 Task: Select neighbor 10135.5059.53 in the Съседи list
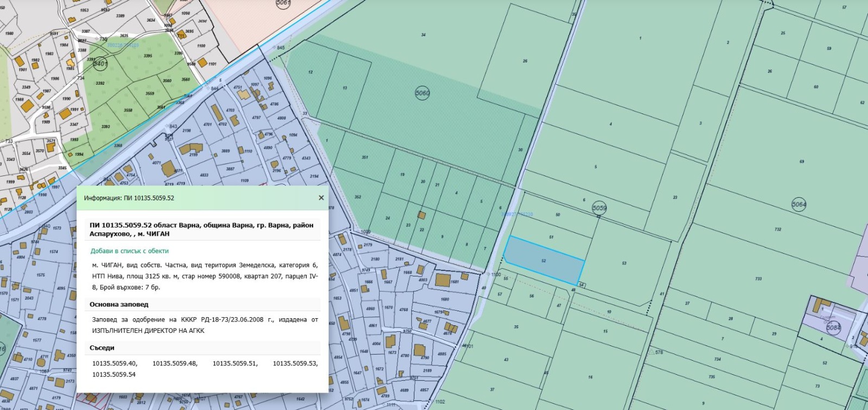coord(295,363)
